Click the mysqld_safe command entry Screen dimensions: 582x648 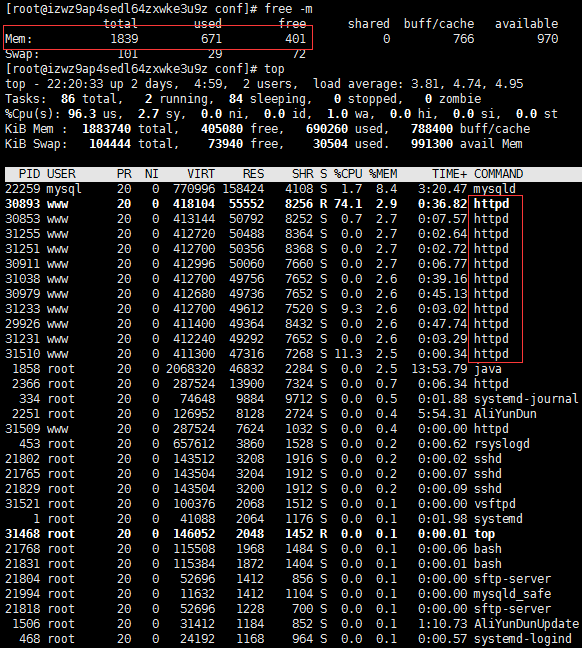[513, 594]
